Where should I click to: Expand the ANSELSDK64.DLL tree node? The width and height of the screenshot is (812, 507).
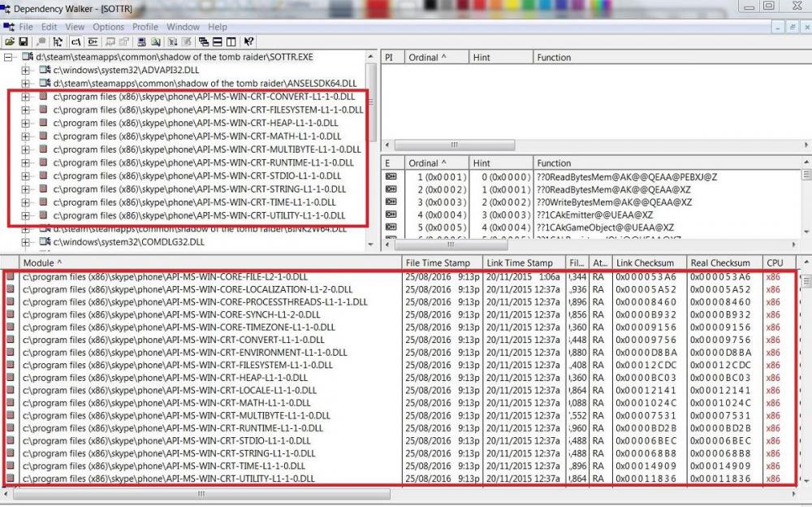pos(25,84)
